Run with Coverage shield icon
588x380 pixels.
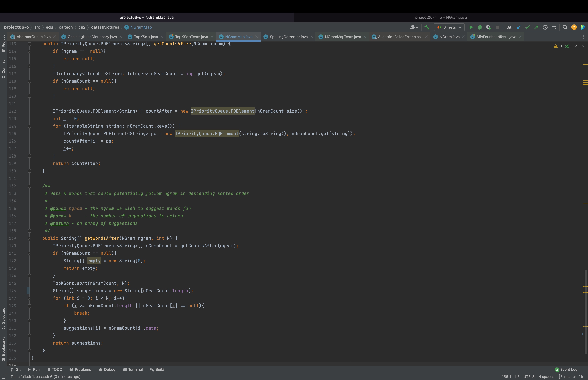488,27
